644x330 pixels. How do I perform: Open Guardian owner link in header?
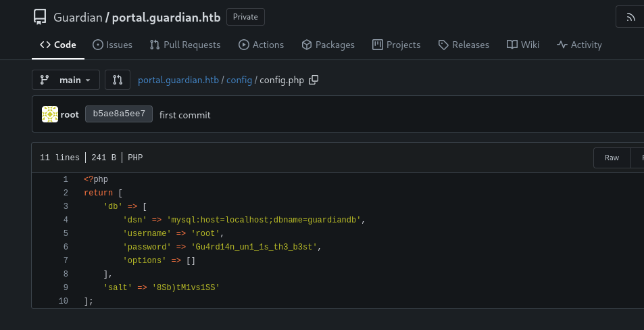point(78,17)
